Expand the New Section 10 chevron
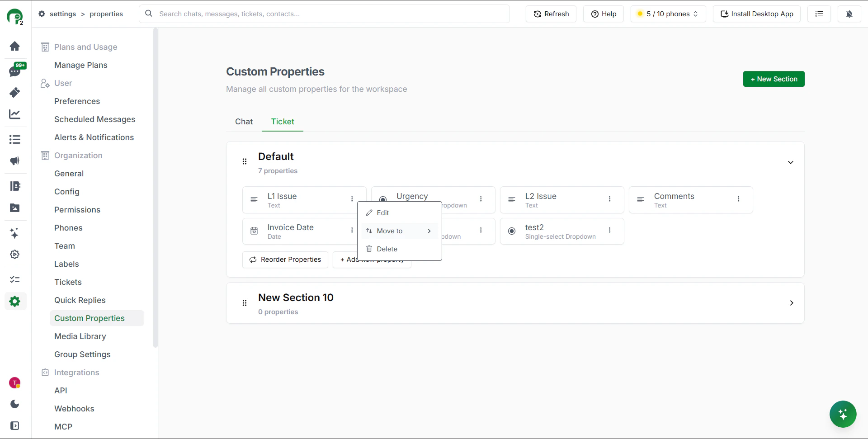The height and width of the screenshot is (439, 868). point(791,303)
